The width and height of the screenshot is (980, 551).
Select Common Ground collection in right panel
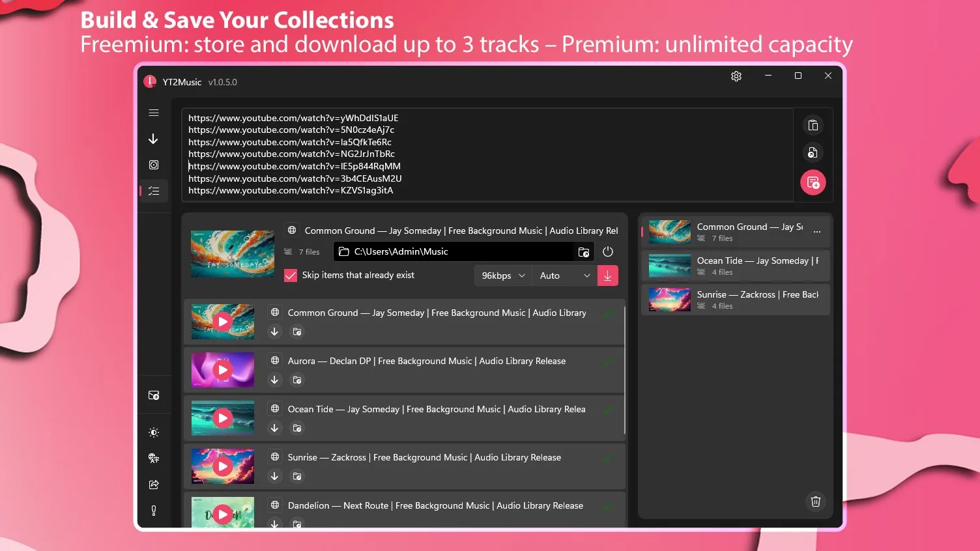click(x=735, y=232)
